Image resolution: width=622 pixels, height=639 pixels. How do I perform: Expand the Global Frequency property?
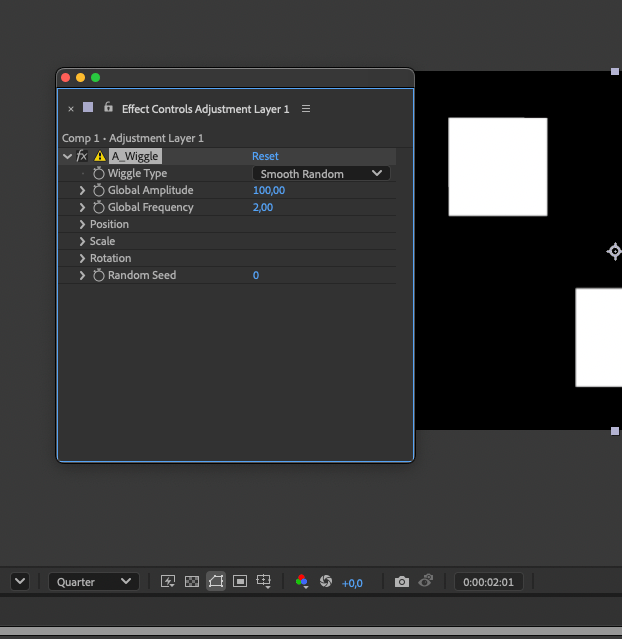[x=82, y=207]
